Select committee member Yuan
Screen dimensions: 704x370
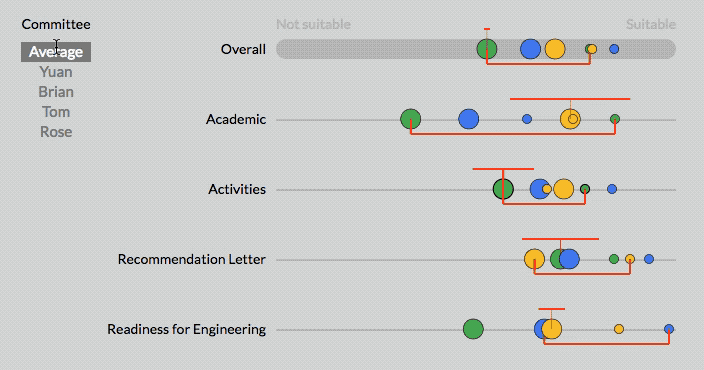click(x=56, y=72)
